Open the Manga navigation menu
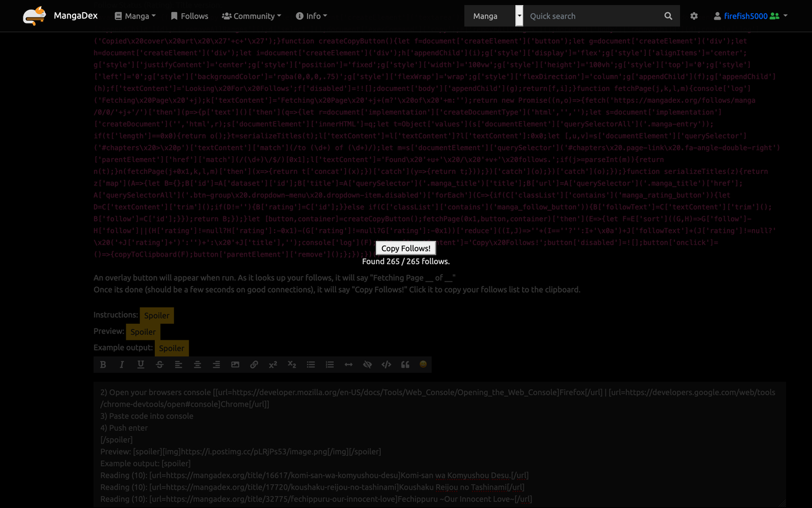The width and height of the screenshot is (812, 508). point(135,16)
